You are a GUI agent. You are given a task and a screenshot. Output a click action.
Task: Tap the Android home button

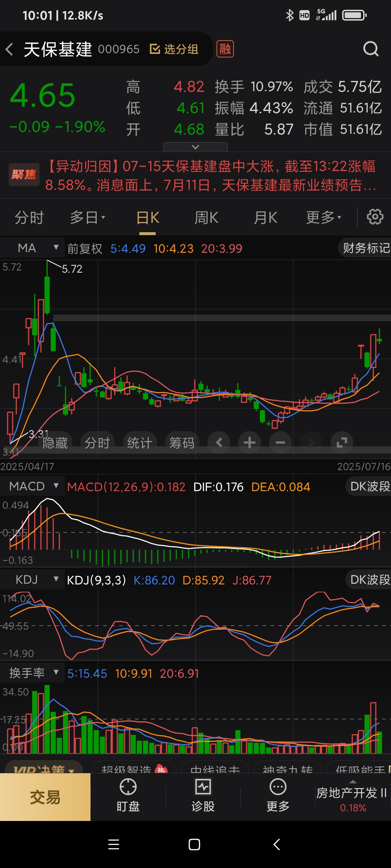(194, 844)
